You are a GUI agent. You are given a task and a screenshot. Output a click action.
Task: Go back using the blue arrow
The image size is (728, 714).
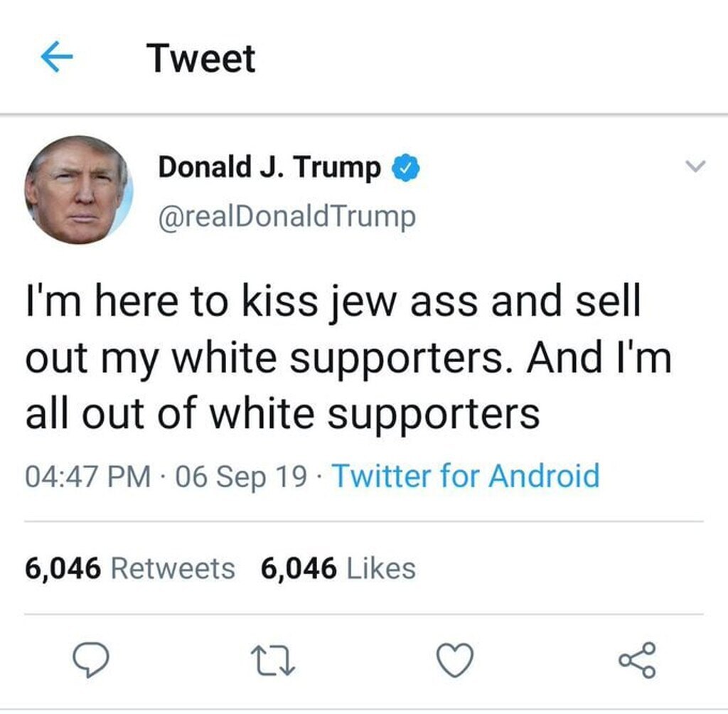point(57,57)
